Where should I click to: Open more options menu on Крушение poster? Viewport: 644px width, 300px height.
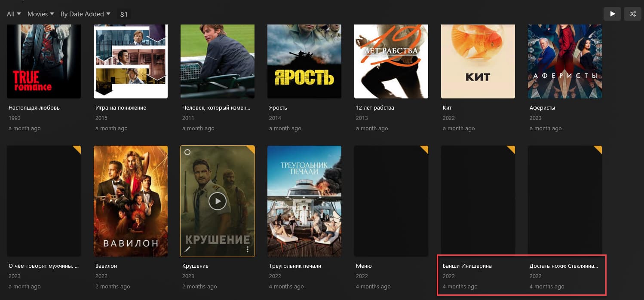pyautogui.click(x=248, y=249)
